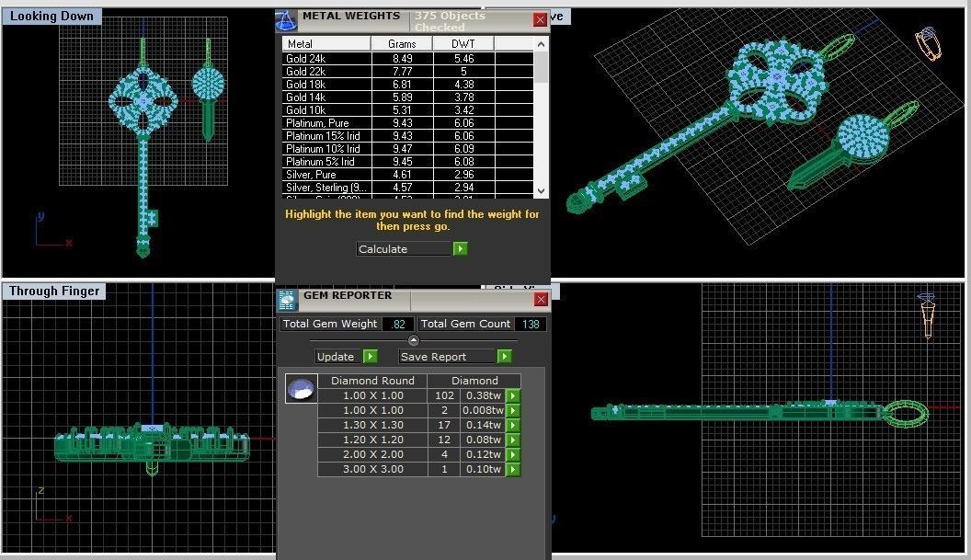The height and width of the screenshot is (560, 971).
Task: Click the Diamond Round column header
Action: [372, 381]
